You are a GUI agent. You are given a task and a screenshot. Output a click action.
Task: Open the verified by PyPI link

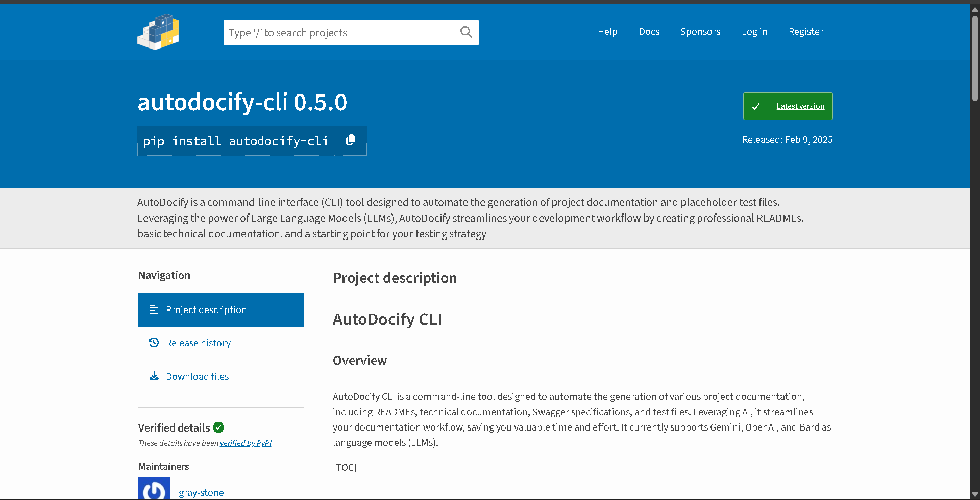pyautogui.click(x=246, y=443)
